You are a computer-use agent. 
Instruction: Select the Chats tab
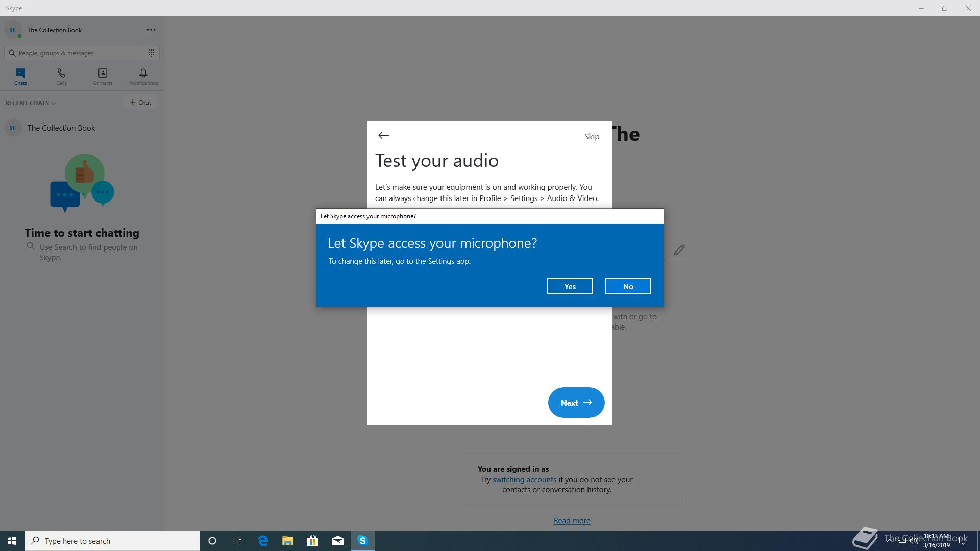click(20, 77)
